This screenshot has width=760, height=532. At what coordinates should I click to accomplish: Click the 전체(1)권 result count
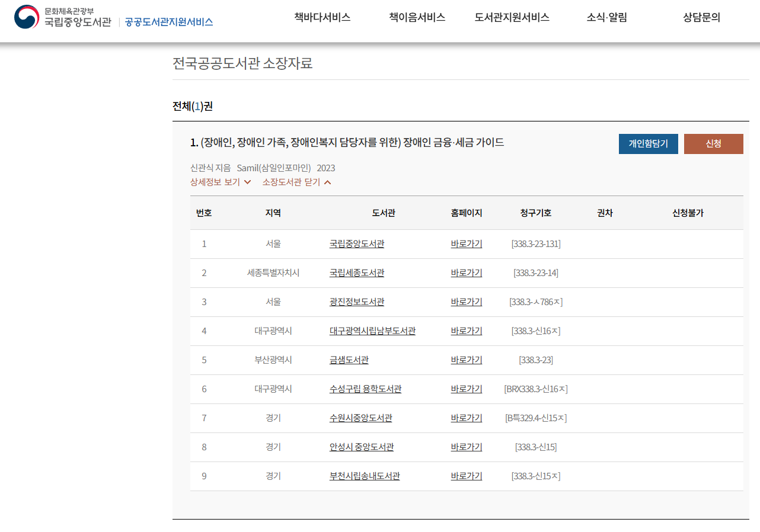(193, 106)
